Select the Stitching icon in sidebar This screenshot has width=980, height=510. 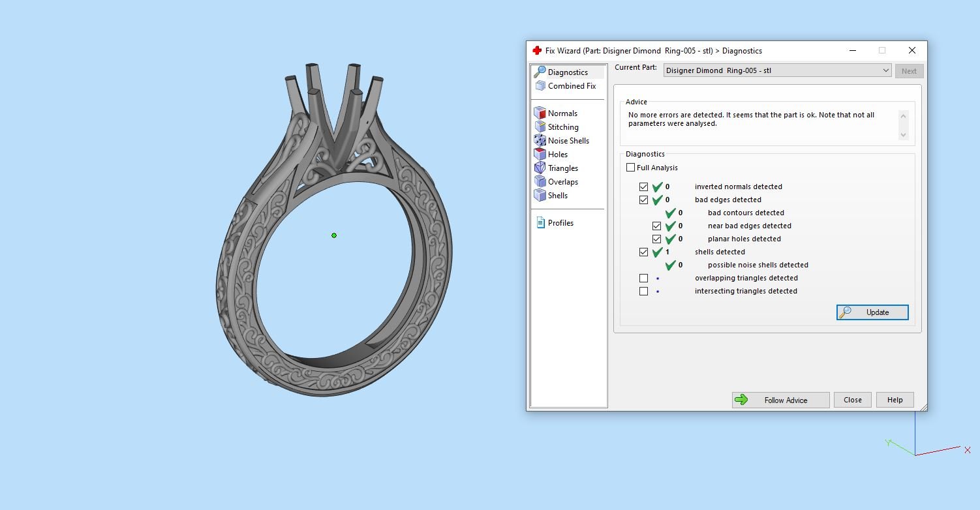(540, 127)
